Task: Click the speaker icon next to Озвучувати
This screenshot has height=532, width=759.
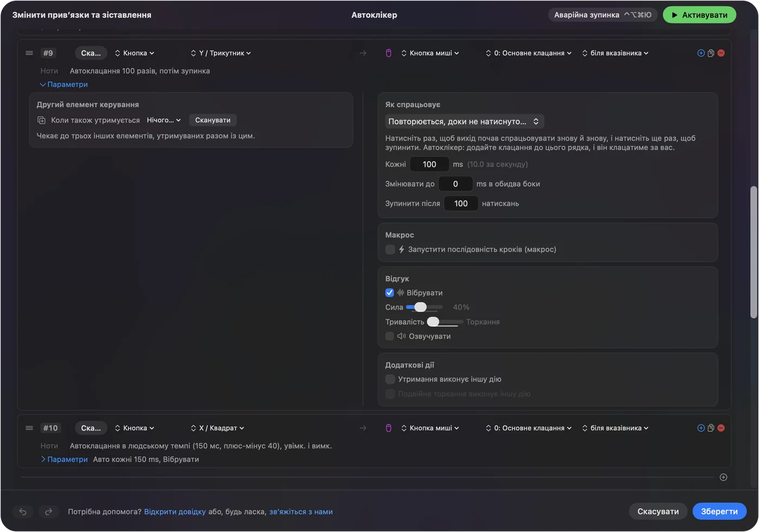Action: click(402, 336)
